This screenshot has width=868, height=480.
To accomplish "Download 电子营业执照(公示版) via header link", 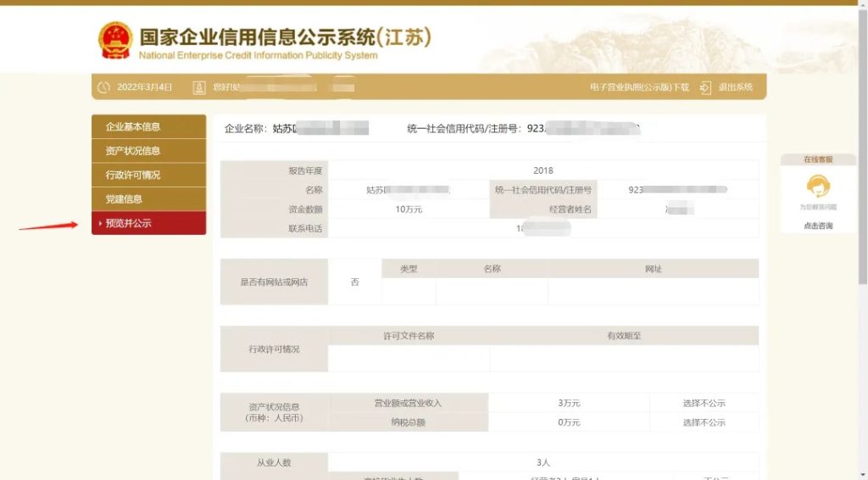I will 639,87.
